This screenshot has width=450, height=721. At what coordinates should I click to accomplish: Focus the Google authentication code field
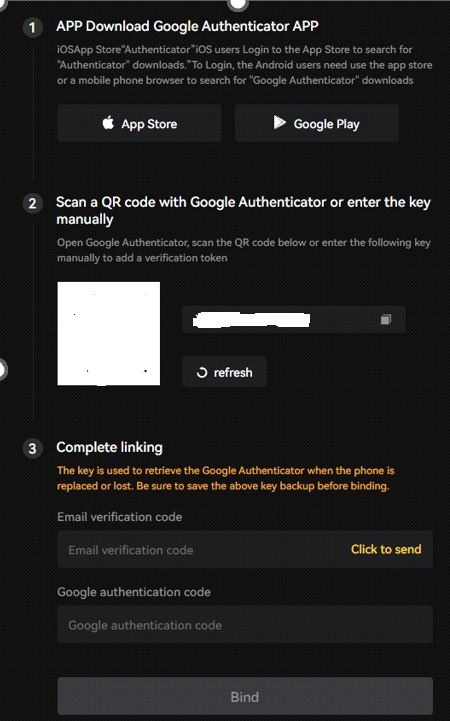click(x=245, y=624)
